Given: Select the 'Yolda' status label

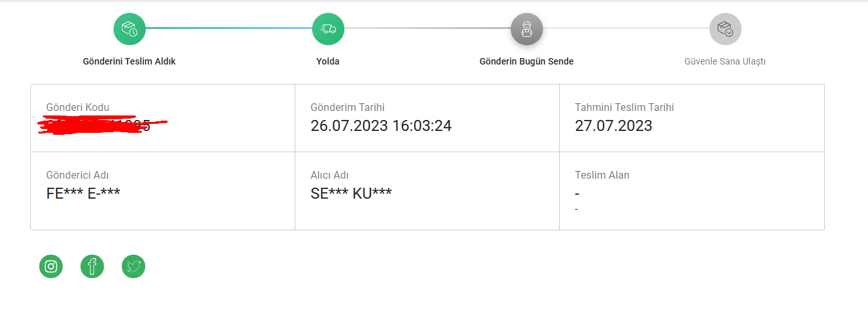Looking at the screenshot, I should [328, 61].
